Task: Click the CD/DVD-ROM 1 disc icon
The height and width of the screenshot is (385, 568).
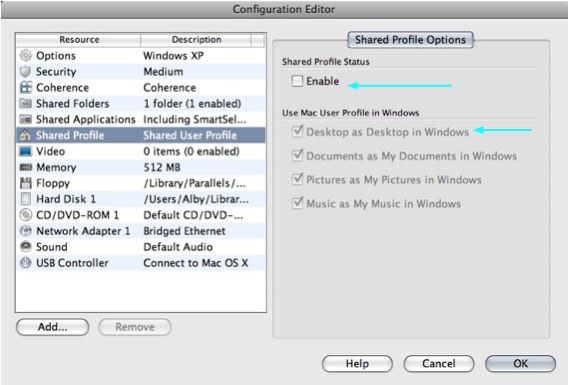Action: click(x=26, y=215)
